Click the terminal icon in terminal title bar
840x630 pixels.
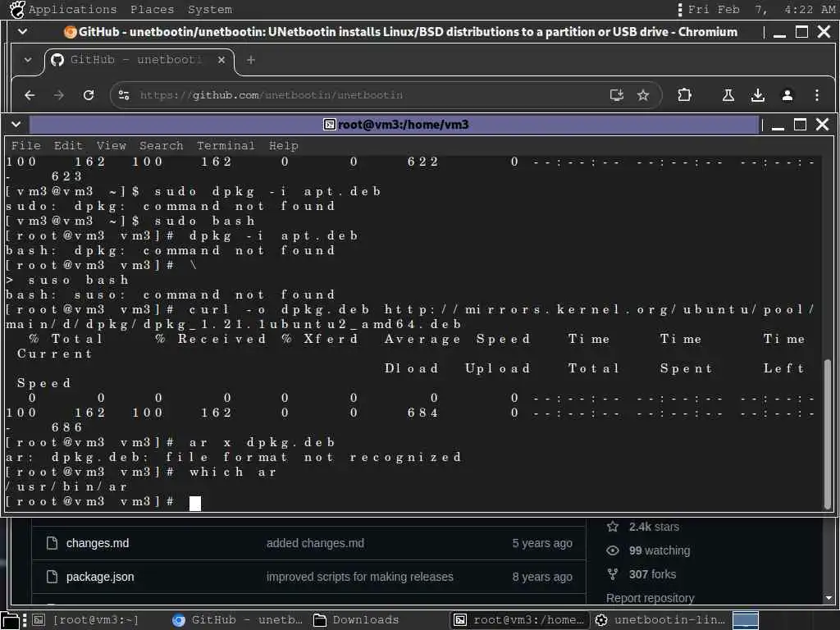tap(330, 125)
